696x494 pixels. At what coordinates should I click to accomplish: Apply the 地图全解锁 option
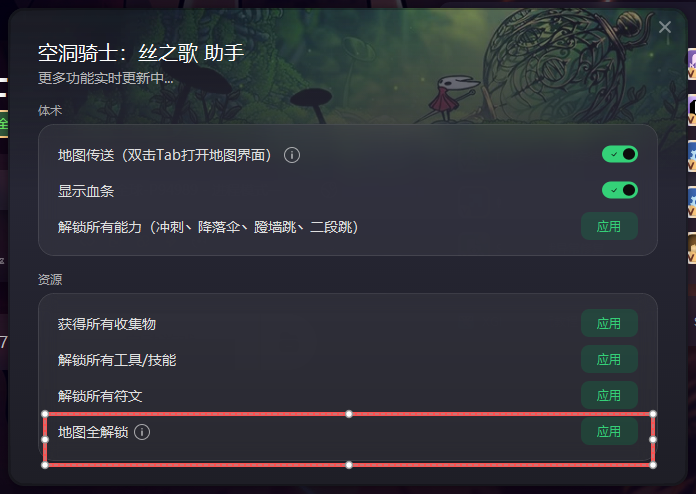609,431
